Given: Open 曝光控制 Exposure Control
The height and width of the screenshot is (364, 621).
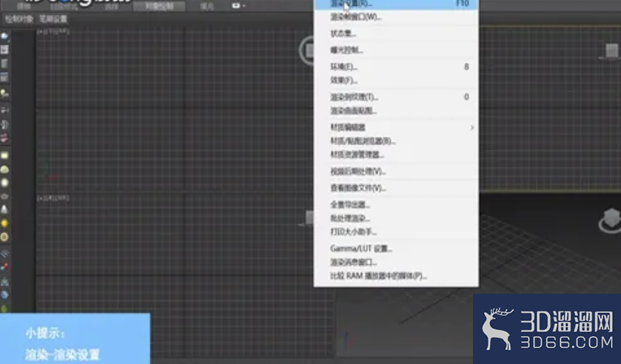Looking at the screenshot, I should (x=396, y=50).
